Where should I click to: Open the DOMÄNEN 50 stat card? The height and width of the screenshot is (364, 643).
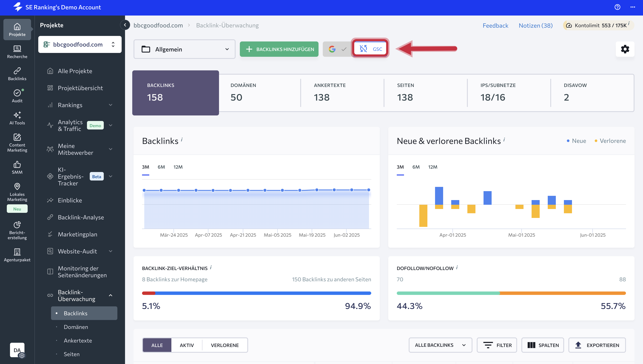259,93
